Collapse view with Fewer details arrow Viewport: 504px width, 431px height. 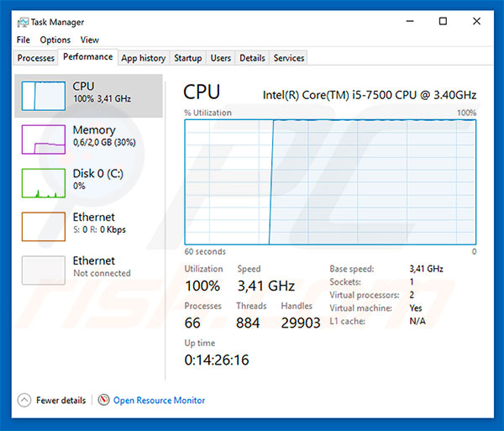click(x=24, y=401)
